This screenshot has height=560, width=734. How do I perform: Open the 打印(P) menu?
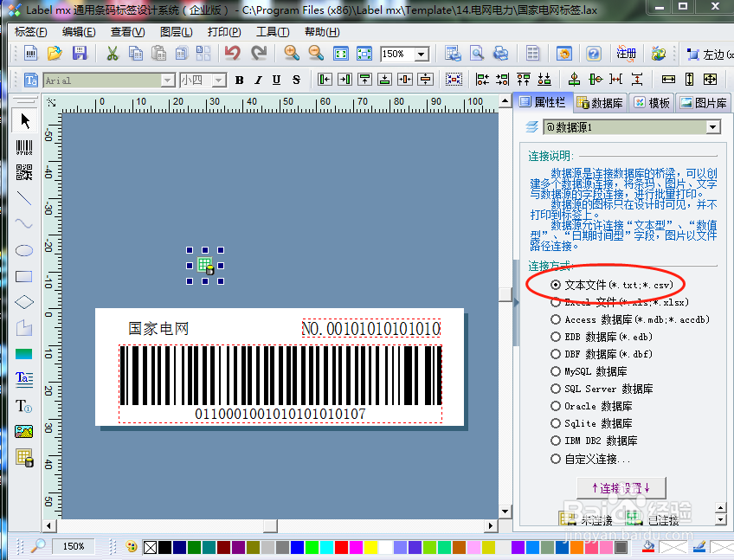(224, 32)
